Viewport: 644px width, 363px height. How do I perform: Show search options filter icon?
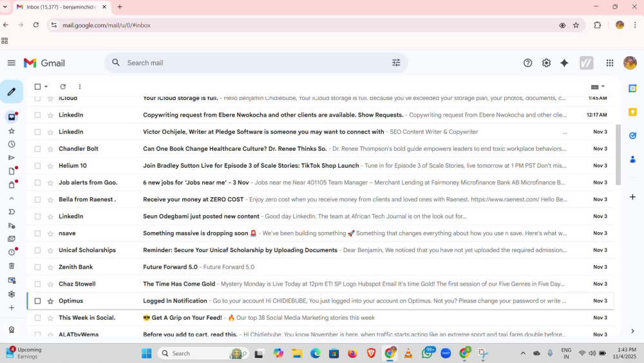tap(396, 63)
